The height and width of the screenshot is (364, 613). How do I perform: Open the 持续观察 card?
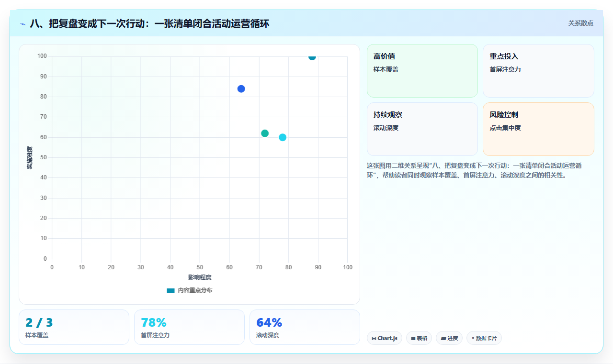point(422,129)
